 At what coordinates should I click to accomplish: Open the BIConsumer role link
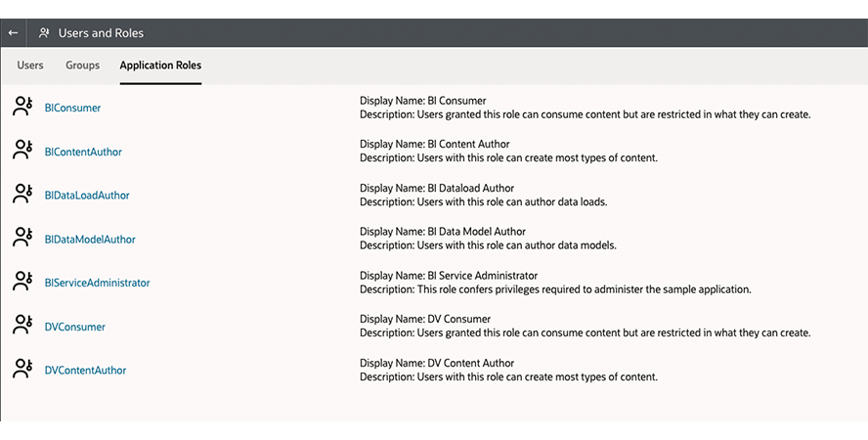[x=72, y=108]
